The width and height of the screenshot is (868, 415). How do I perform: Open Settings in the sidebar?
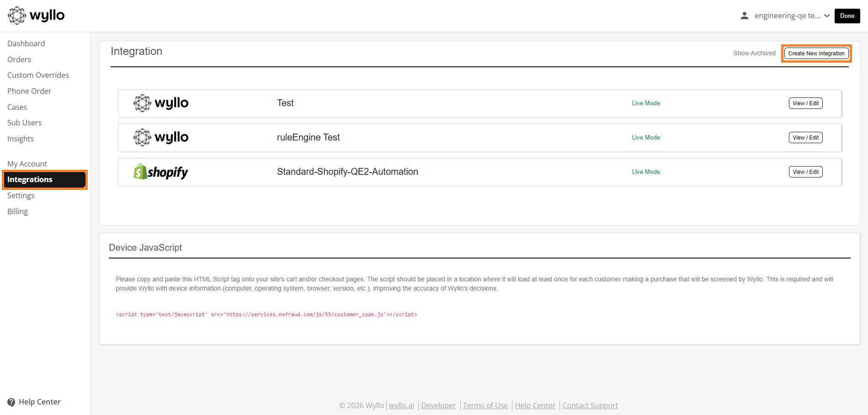pyautogui.click(x=21, y=195)
